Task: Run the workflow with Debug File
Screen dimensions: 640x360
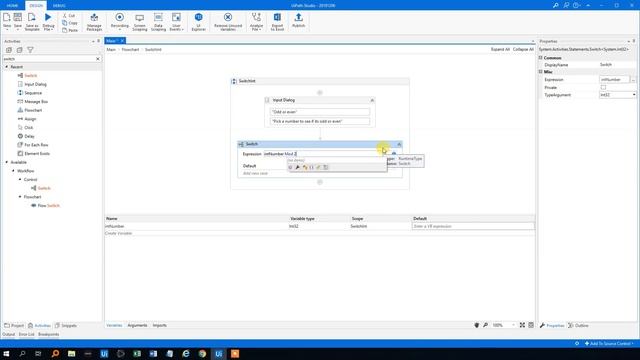Action: click(48, 21)
